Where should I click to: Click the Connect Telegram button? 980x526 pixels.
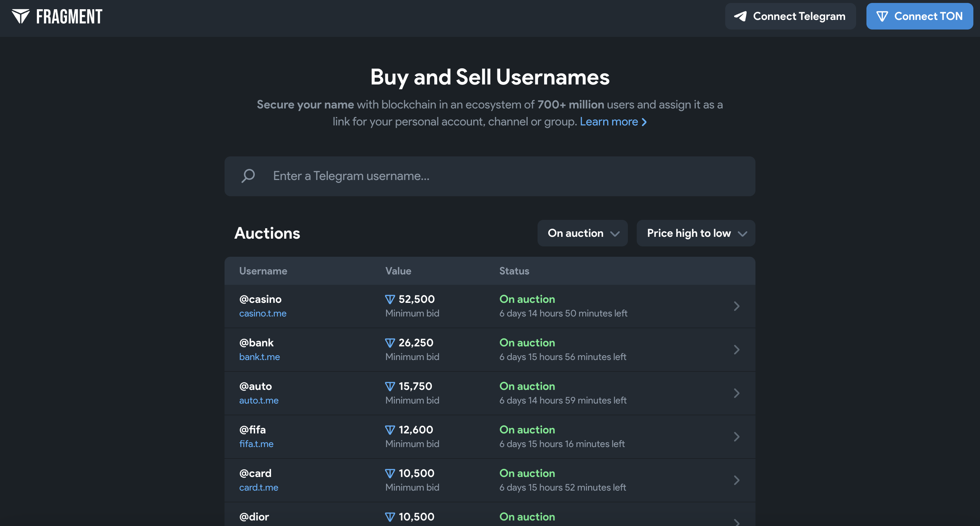(790, 16)
